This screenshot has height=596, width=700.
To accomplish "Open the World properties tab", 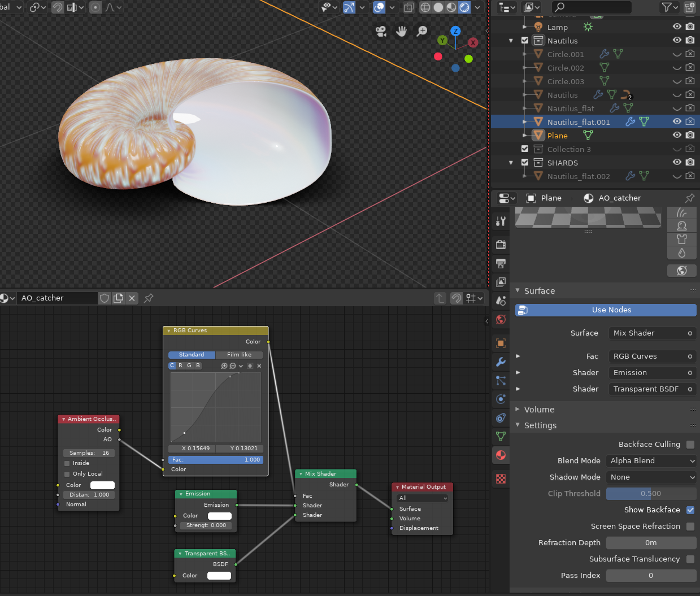I will pos(501,320).
